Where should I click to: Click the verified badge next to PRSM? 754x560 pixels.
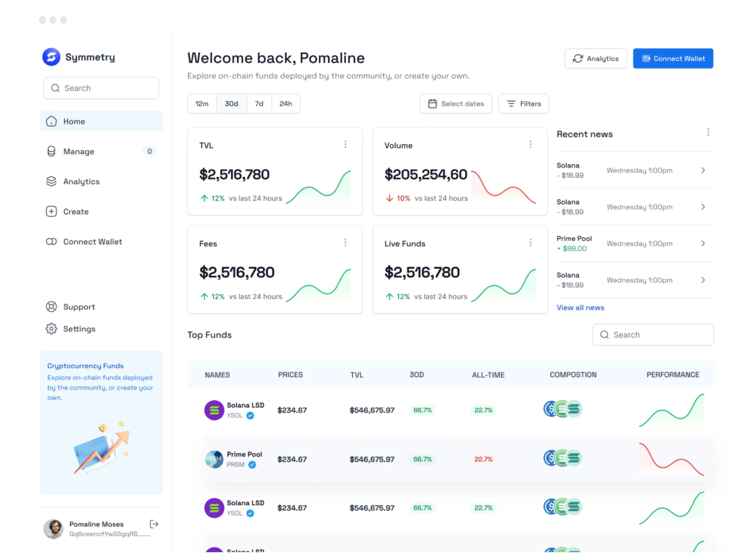coord(252,465)
